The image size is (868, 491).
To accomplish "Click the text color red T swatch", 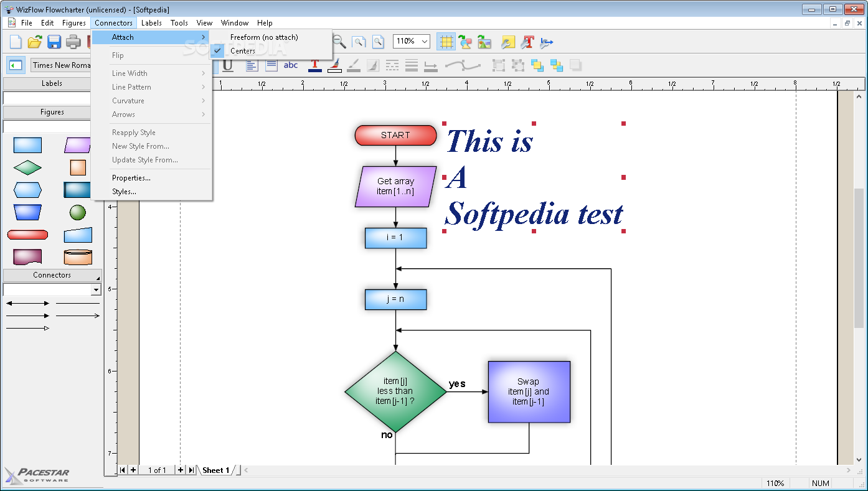I will [x=315, y=65].
